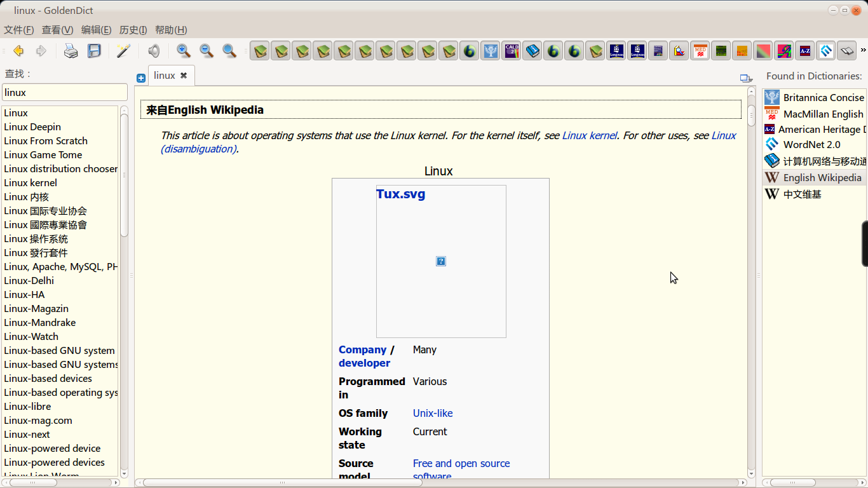Image resolution: width=868 pixels, height=488 pixels.
Task: Toggle the MED MacMillan dictionary toolbar button
Action: pos(700,51)
